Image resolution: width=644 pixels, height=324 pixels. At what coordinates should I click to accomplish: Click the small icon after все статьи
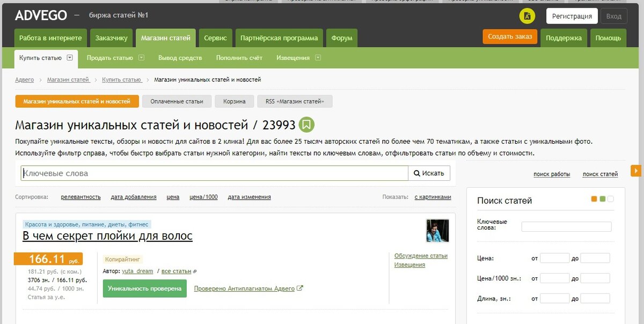195,271
